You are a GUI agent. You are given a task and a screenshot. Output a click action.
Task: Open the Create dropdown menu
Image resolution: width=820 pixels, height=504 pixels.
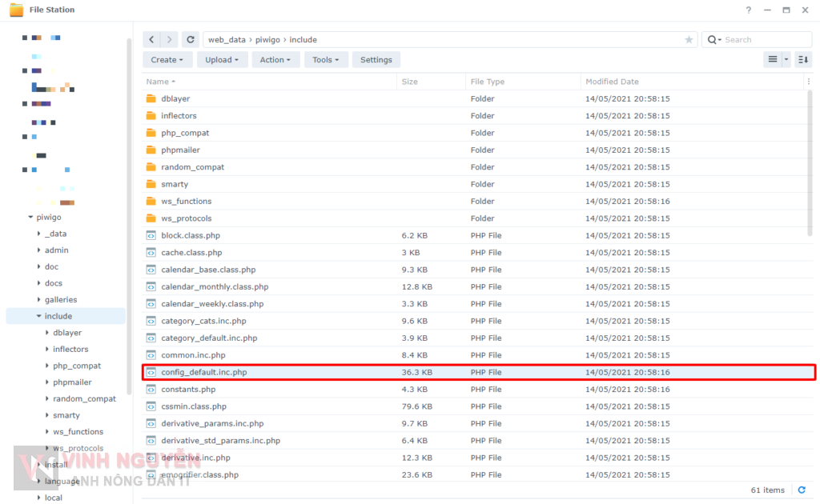coord(167,60)
